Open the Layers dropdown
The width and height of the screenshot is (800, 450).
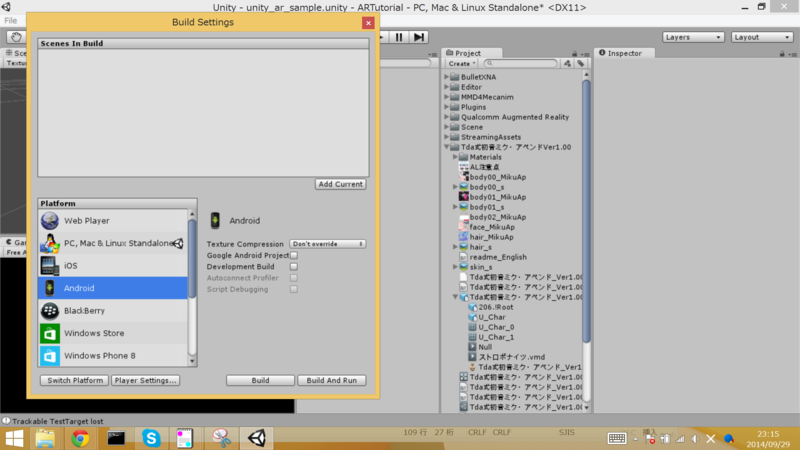pyautogui.click(x=693, y=37)
